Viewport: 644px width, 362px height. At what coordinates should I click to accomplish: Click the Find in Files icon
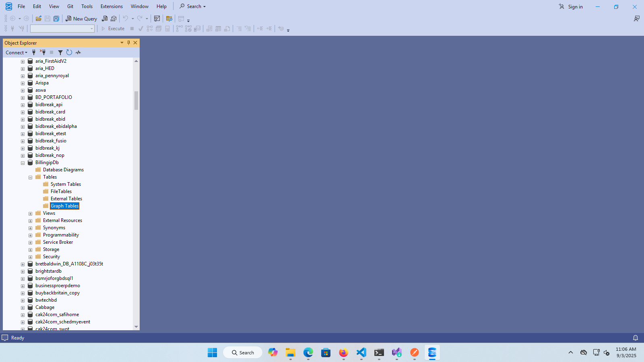click(x=169, y=19)
